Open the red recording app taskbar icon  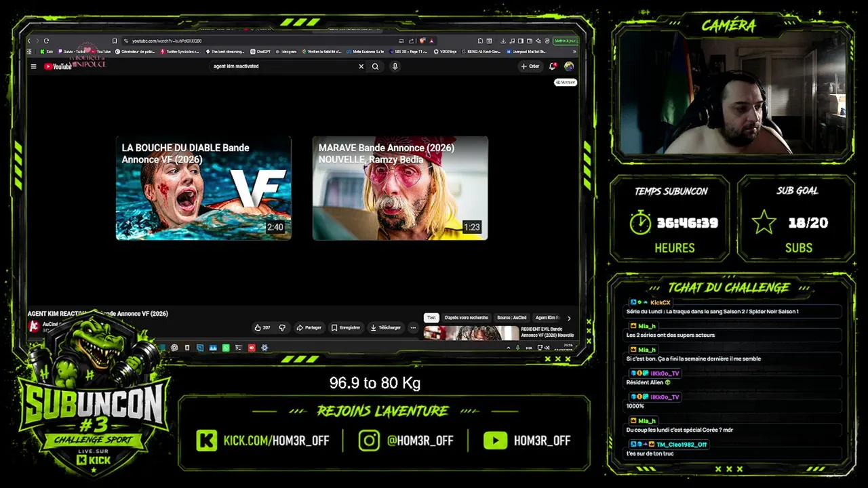[x=252, y=348]
